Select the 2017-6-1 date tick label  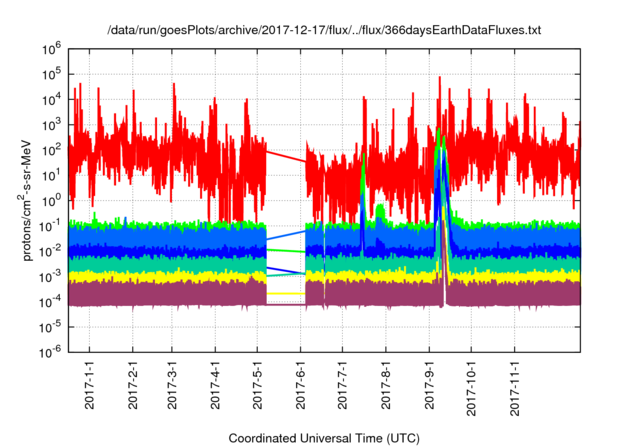pos(301,386)
